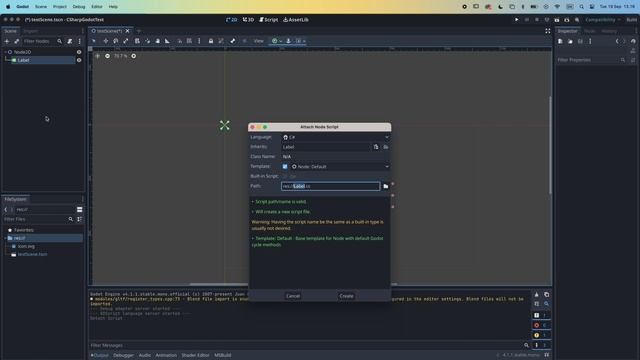Open Language dropdown showing C#
Screen dimensions: 640x360
[336, 137]
